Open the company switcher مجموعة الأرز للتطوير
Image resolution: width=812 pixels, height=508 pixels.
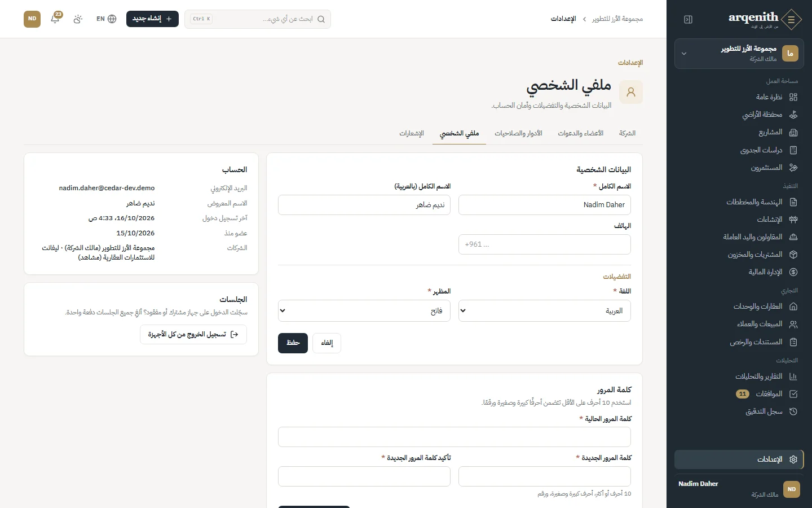(x=739, y=54)
